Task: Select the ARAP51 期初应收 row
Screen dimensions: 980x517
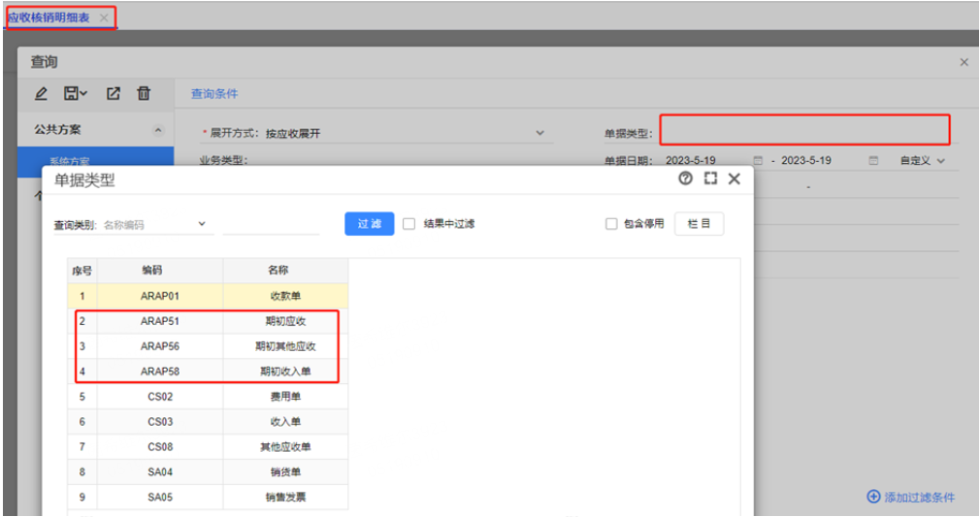Action: click(208, 321)
